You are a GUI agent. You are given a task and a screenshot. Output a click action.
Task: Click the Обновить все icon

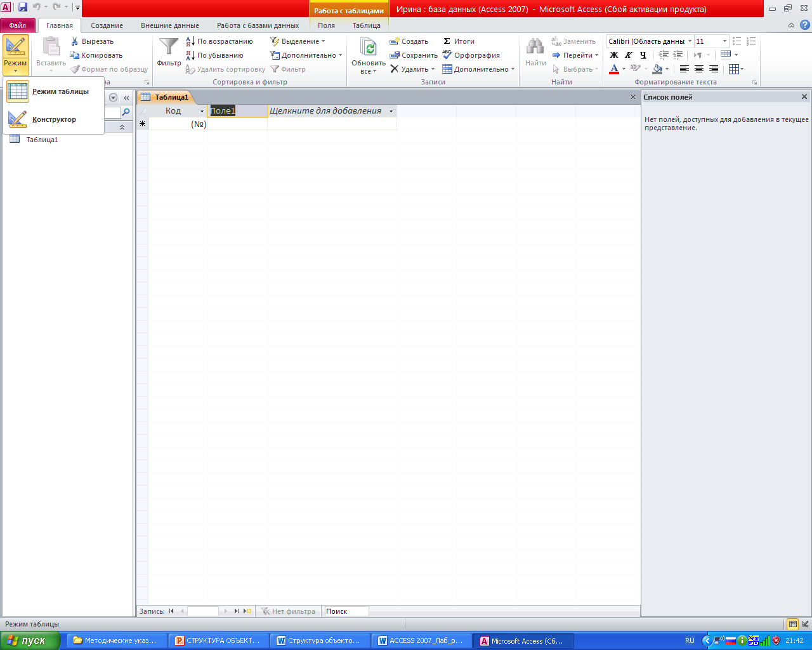(x=369, y=48)
